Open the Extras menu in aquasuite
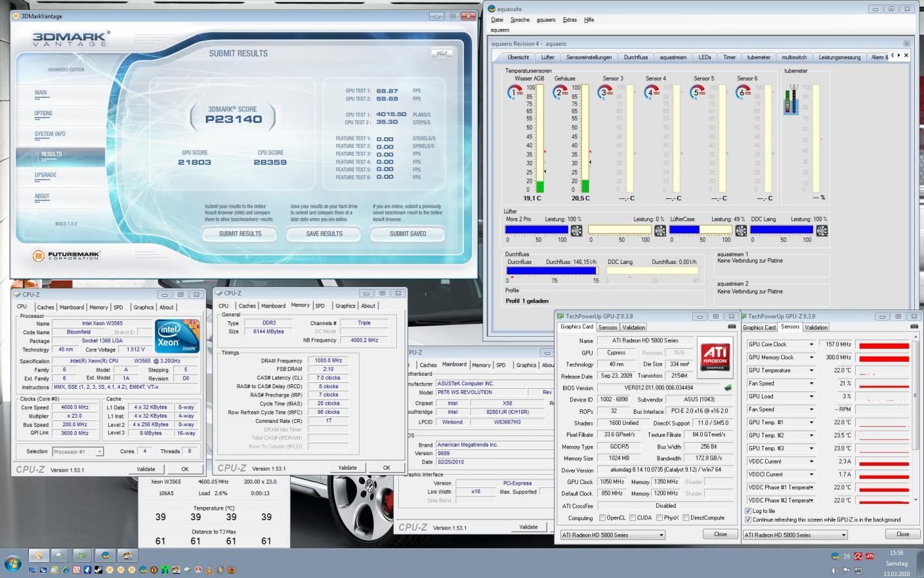 coord(570,20)
